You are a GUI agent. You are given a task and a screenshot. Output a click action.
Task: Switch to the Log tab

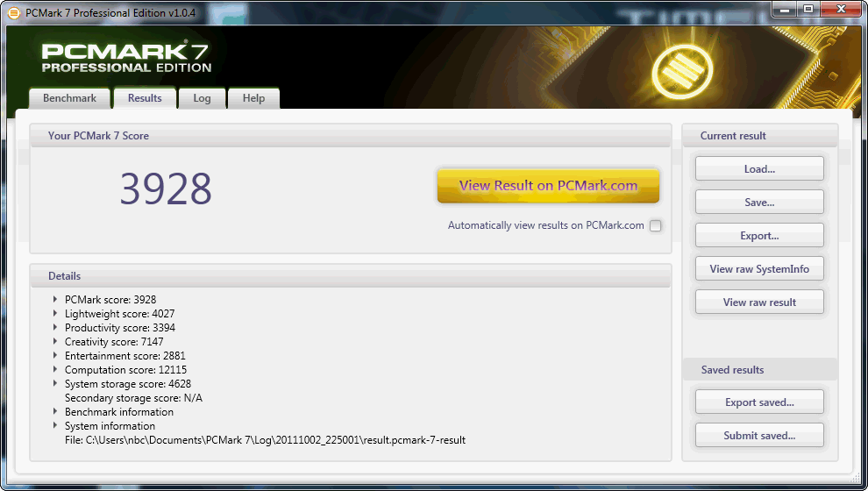click(202, 98)
